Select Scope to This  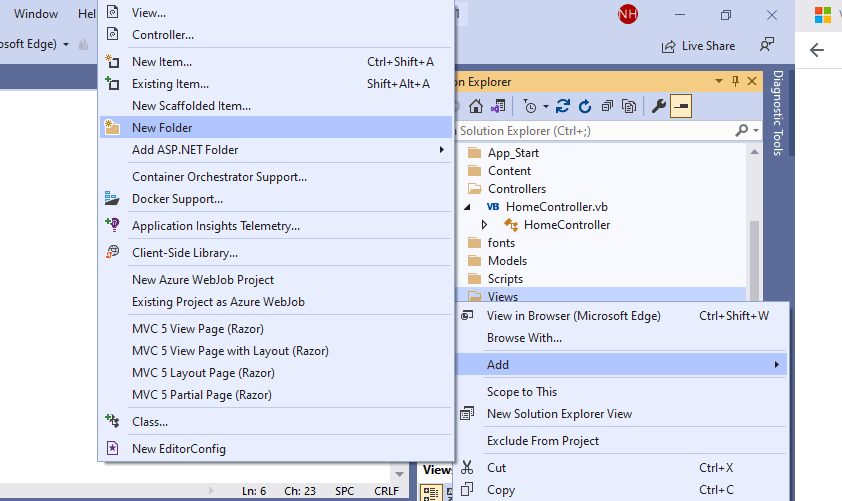[x=621, y=391]
